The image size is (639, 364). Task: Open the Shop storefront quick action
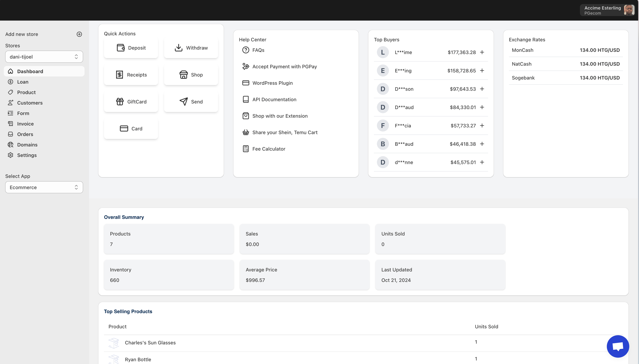[x=191, y=75]
